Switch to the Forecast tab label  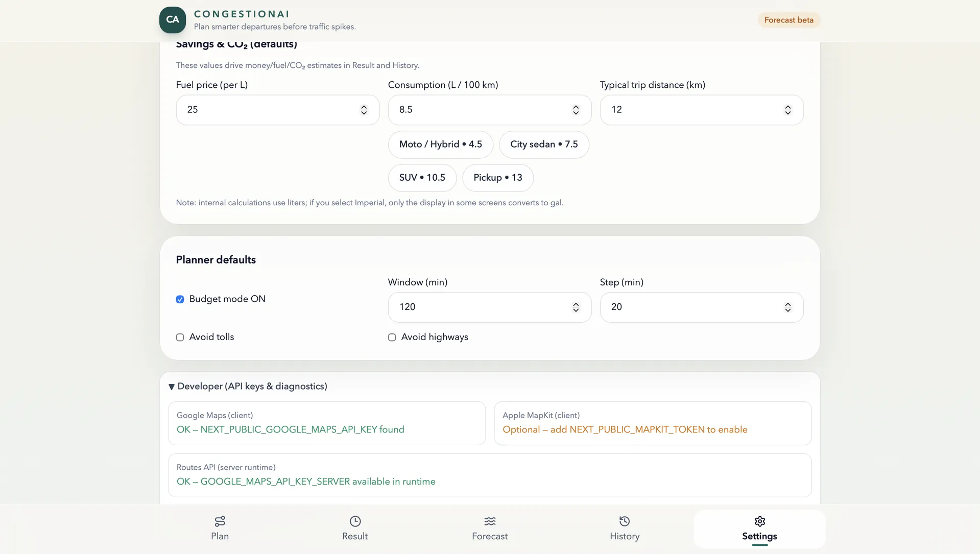(490, 536)
